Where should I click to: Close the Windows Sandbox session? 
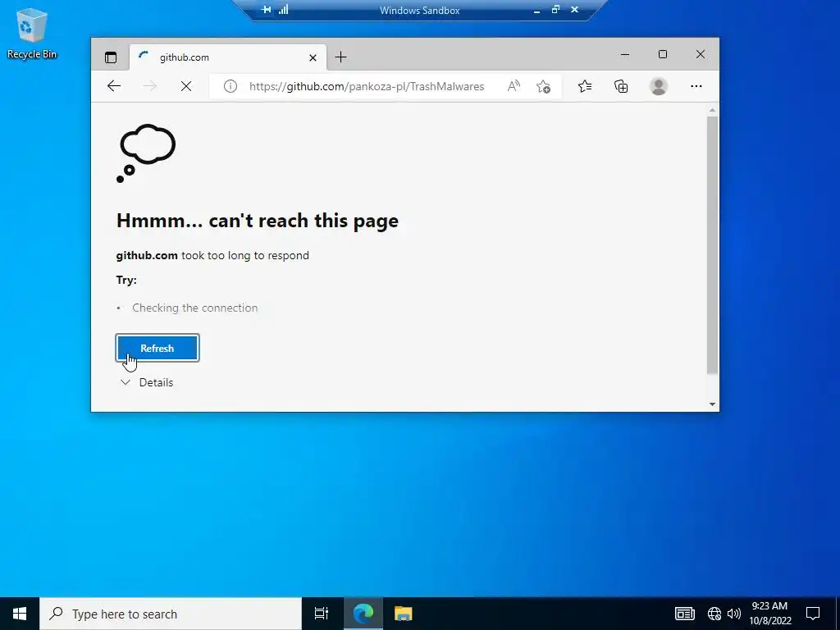pos(574,10)
